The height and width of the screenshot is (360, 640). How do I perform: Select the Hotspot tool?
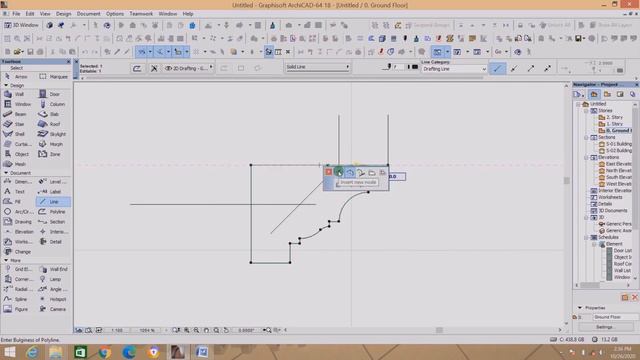[52, 299]
